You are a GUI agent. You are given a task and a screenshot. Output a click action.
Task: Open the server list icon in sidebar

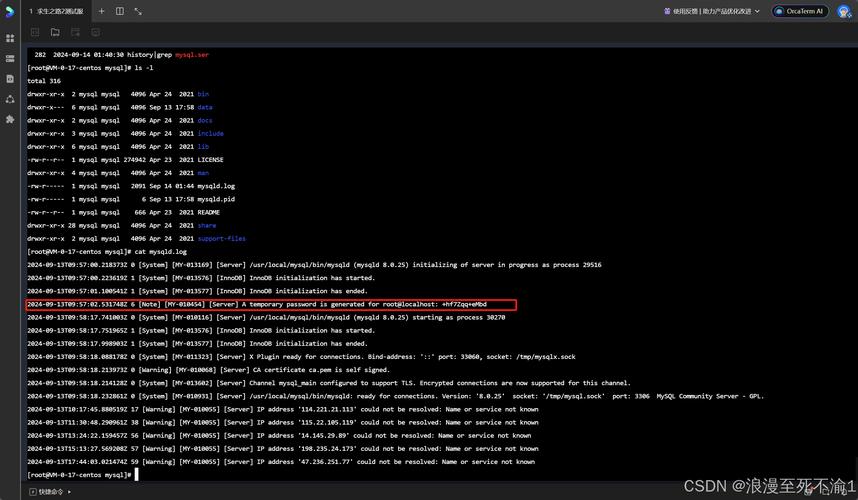tap(10, 59)
